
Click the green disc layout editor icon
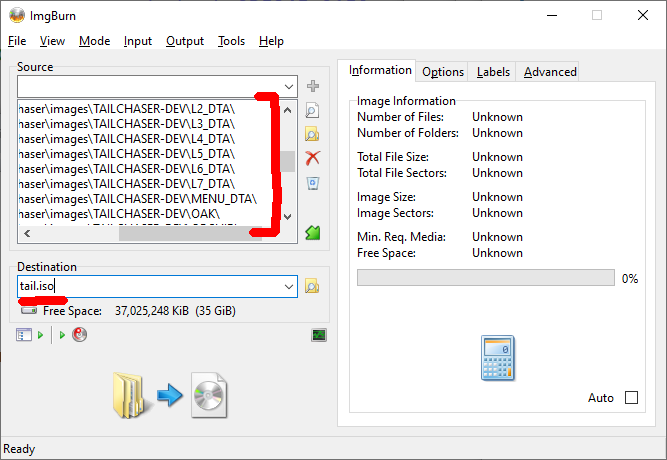pos(312,232)
